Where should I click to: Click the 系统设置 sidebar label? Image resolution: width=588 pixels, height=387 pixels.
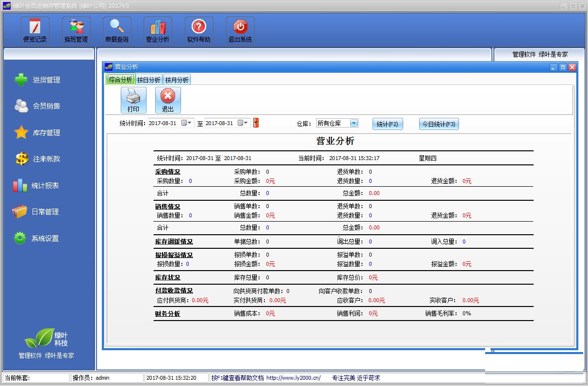pyautogui.click(x=45, y=239)
